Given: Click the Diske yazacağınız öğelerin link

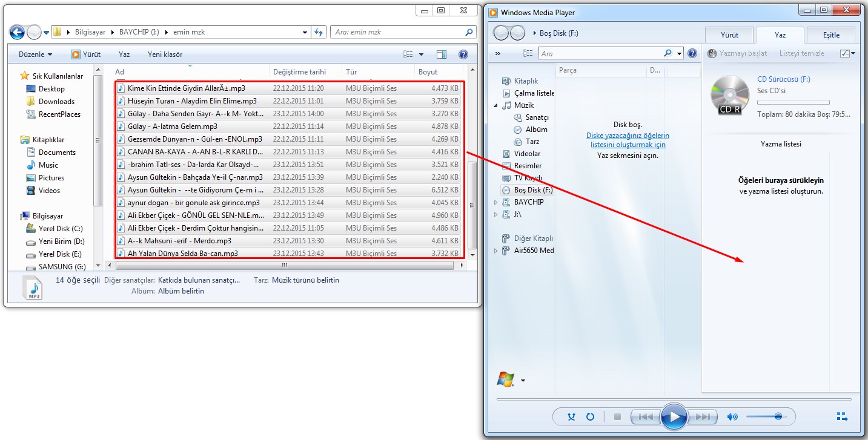Looking at the screenshot, I should coord(628,136).
